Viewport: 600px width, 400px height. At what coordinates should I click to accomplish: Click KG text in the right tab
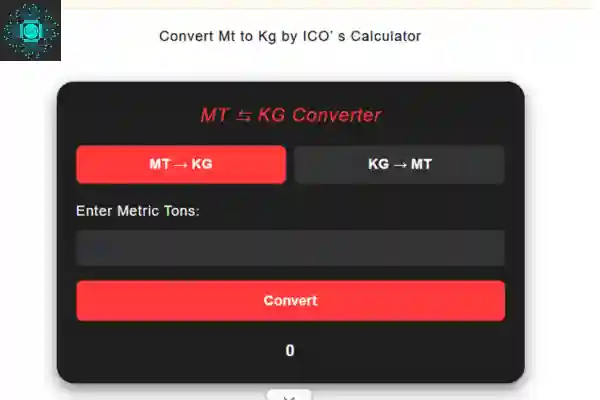pos(379,164)
